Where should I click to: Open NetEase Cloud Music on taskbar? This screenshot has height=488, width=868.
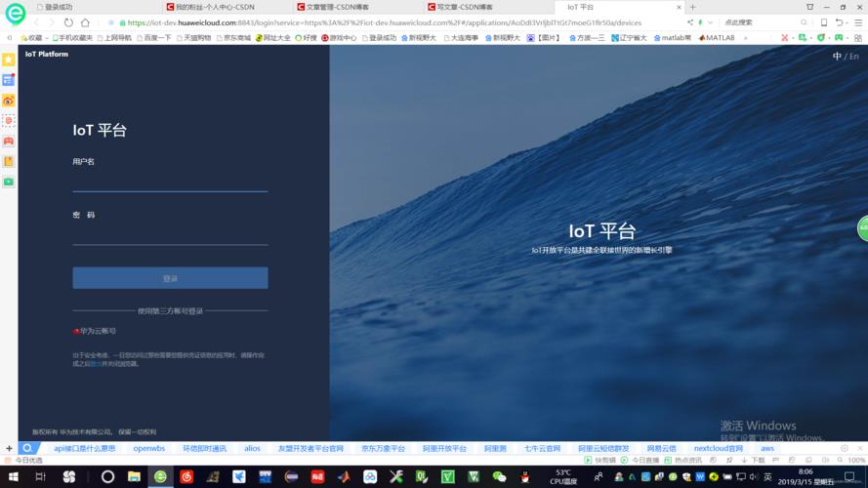point(186,476)
